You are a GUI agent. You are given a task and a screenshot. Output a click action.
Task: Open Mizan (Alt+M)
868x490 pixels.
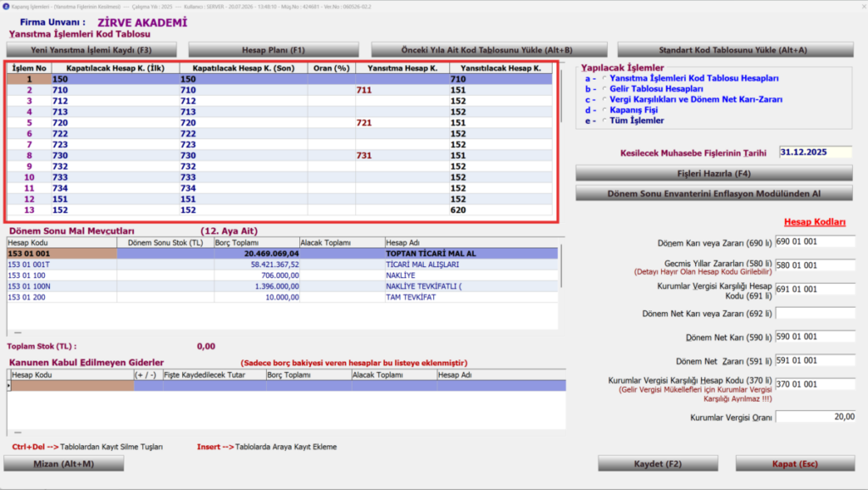[64, 464]
